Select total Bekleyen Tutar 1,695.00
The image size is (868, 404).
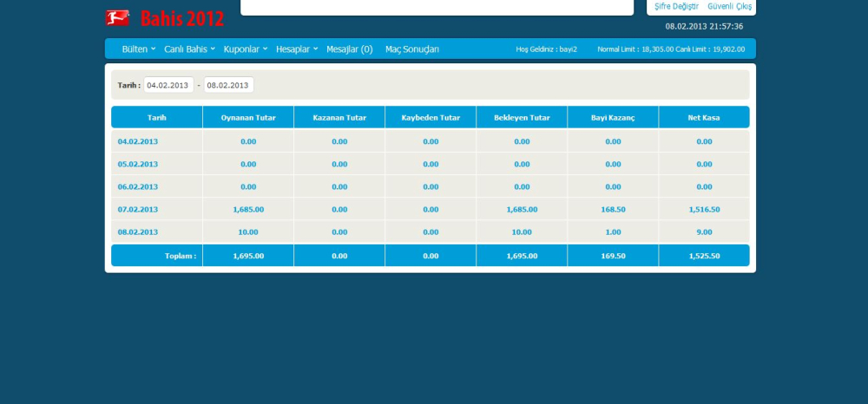522,256
